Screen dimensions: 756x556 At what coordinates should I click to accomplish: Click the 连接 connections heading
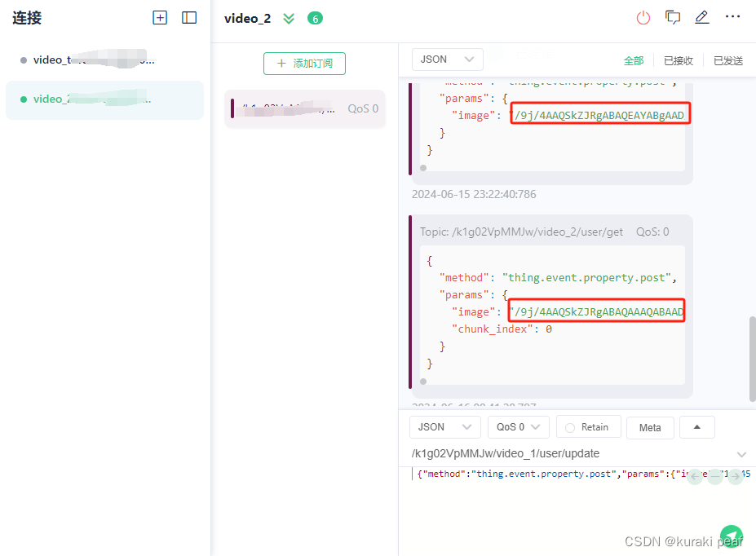(27, 18)
